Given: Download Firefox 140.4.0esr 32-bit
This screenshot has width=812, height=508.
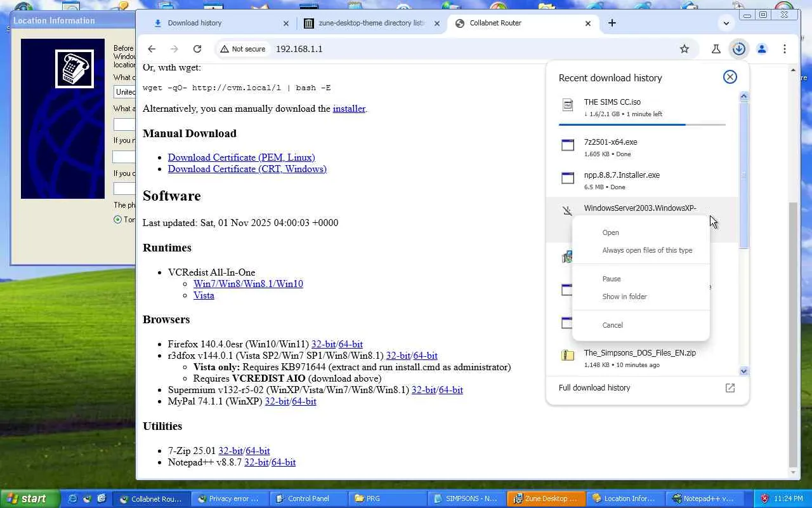Looking at the screenshot, I should (x=324, y=344).
